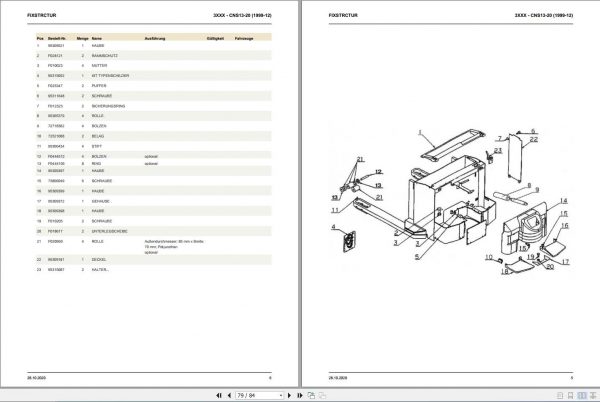Viewport: 600px width, 402px height.
Task: Select the two-page side-by-side view
Action: (582, 395)
